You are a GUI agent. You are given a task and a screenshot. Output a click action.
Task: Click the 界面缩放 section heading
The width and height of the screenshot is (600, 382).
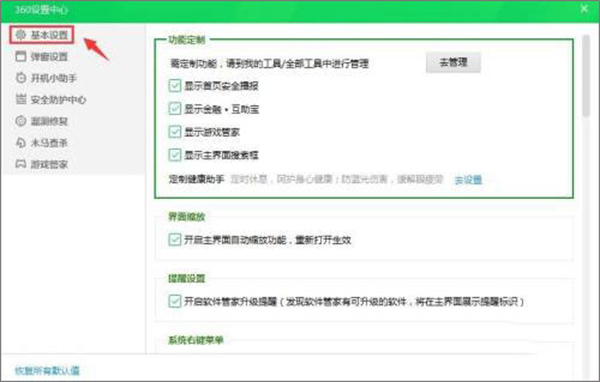[187, 217]
